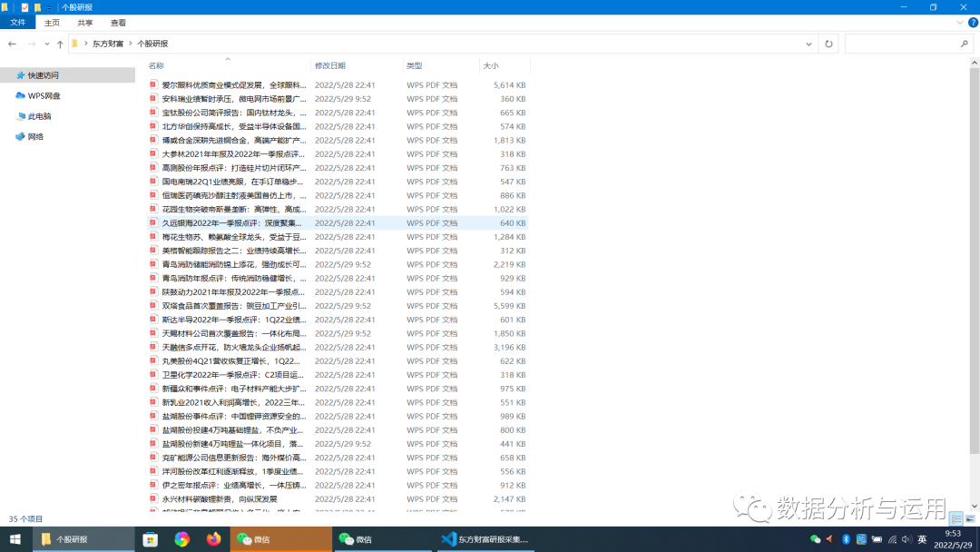Click size cell 5,614 KB
The height and width of the screenshot is (552, 980).
pos(509,85)
